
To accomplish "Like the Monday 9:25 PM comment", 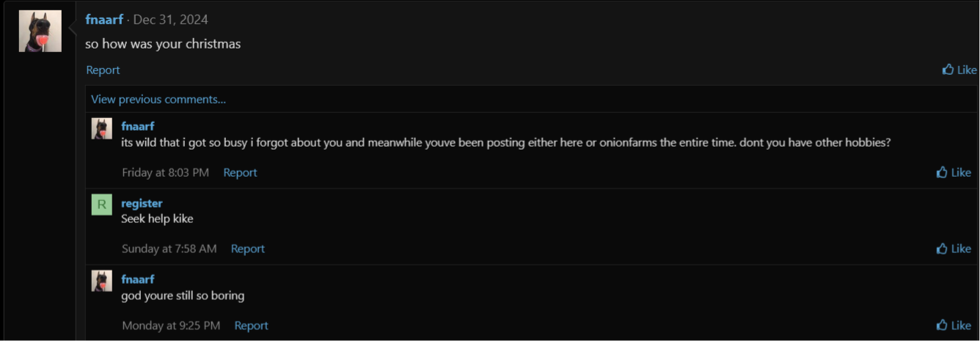I will pyautogui.click(x=954, y=325).
